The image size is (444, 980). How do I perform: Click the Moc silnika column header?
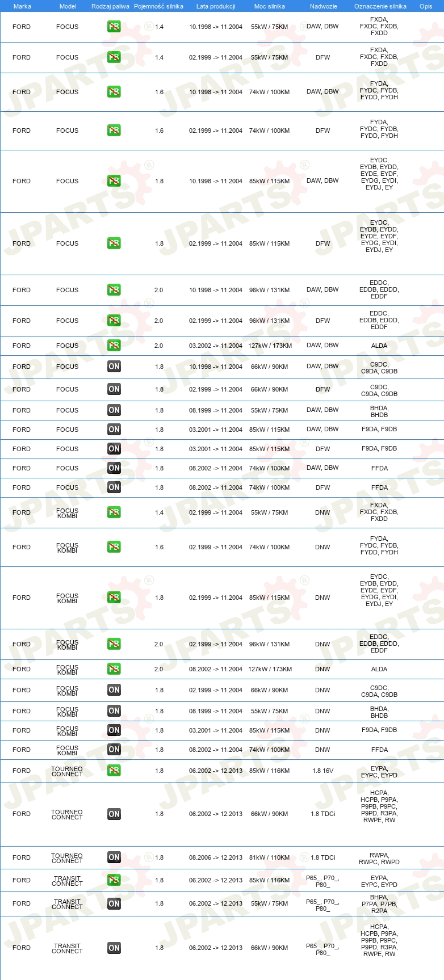(270, 6)
